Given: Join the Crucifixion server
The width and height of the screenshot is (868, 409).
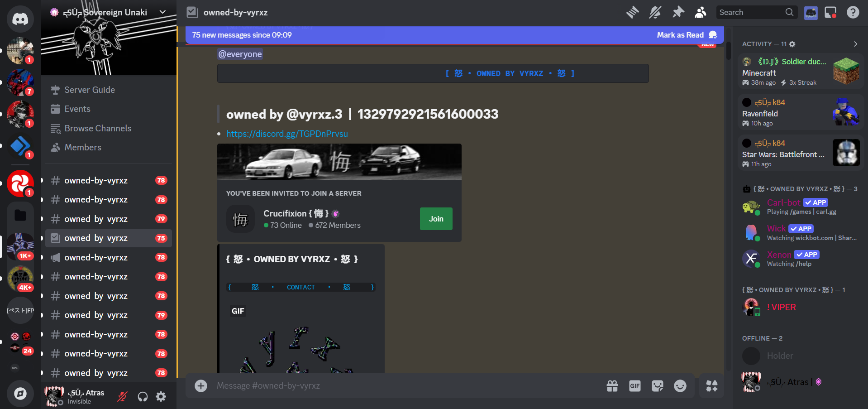Looking at the screenshot, I should point(436,219).
